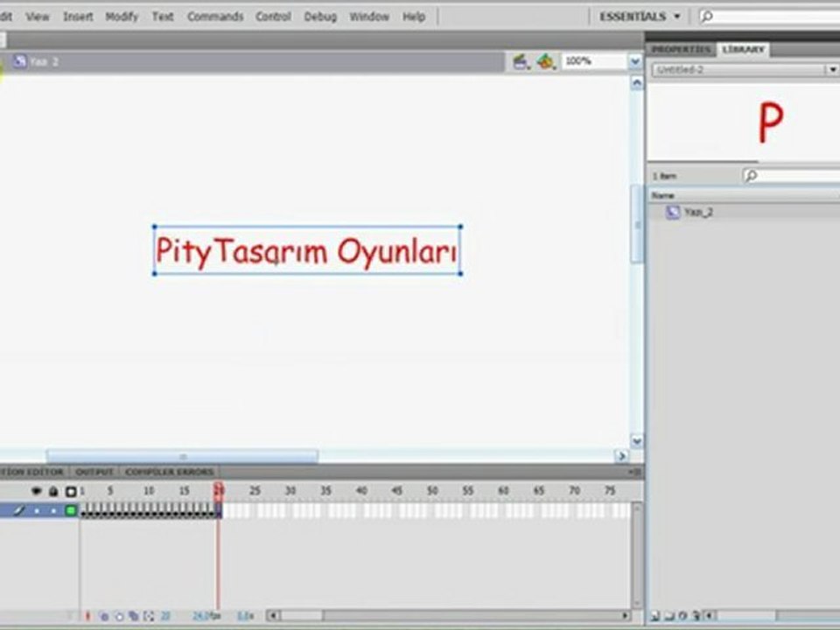840x630 pixels.
Task: Toggle show/hide all layers eye icon
Action: pyautogui.click(x=37, y=491)
